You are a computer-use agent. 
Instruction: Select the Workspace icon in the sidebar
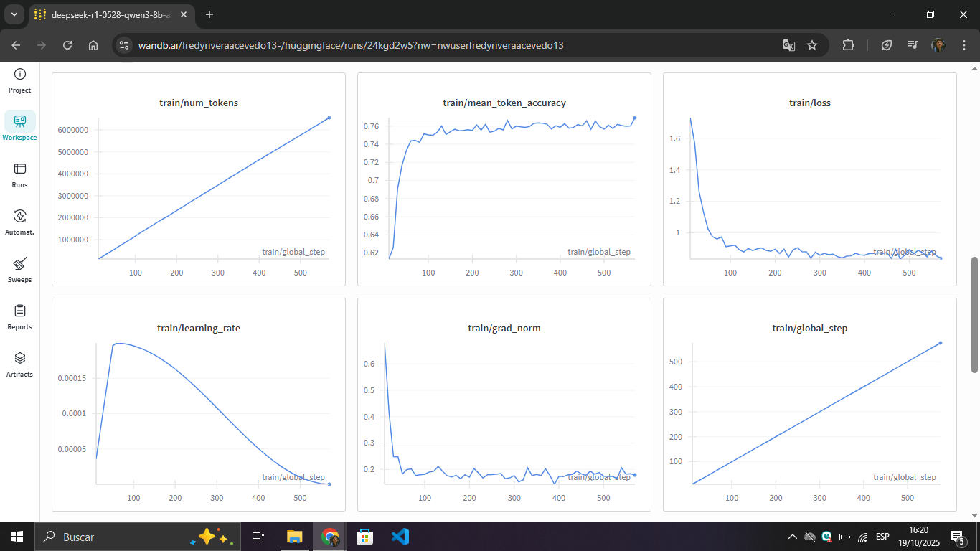click(19, 125)
